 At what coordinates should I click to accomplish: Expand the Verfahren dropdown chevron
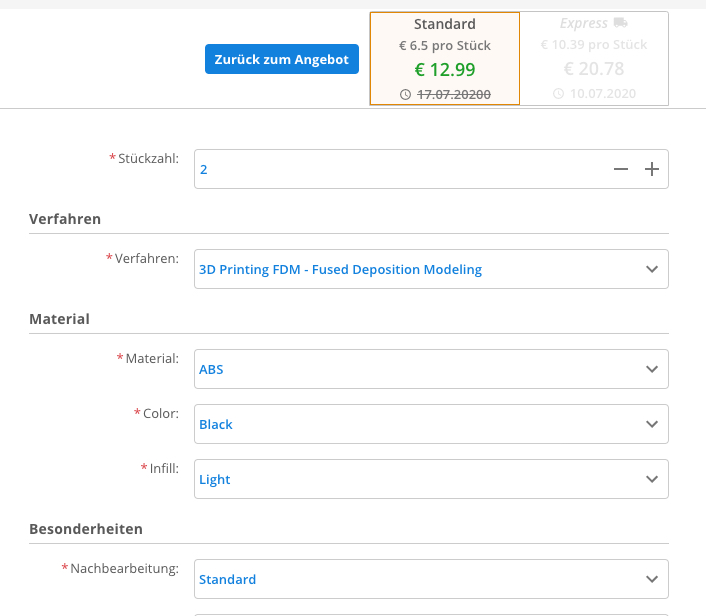[652, 269]
